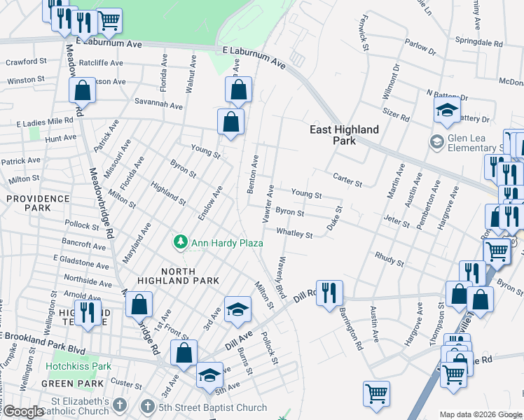
Task: Select the restaurant marker above Byron St east
Action: pos(472,276)
